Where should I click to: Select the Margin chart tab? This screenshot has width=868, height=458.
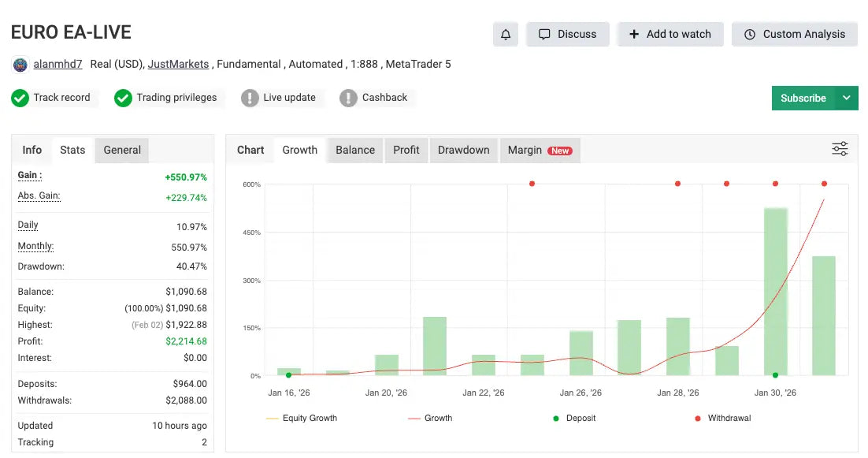539,150
